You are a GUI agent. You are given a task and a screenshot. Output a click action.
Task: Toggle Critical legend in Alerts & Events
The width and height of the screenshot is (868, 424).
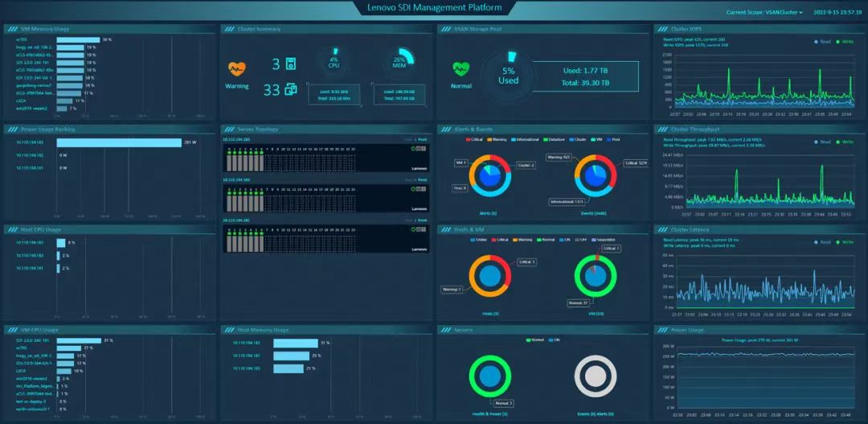click(x=473, y=139)
